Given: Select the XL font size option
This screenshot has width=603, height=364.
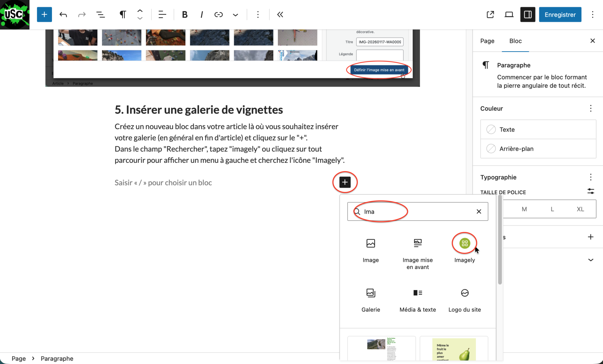Looking at the screenshot, I should (x=580, y=209).
